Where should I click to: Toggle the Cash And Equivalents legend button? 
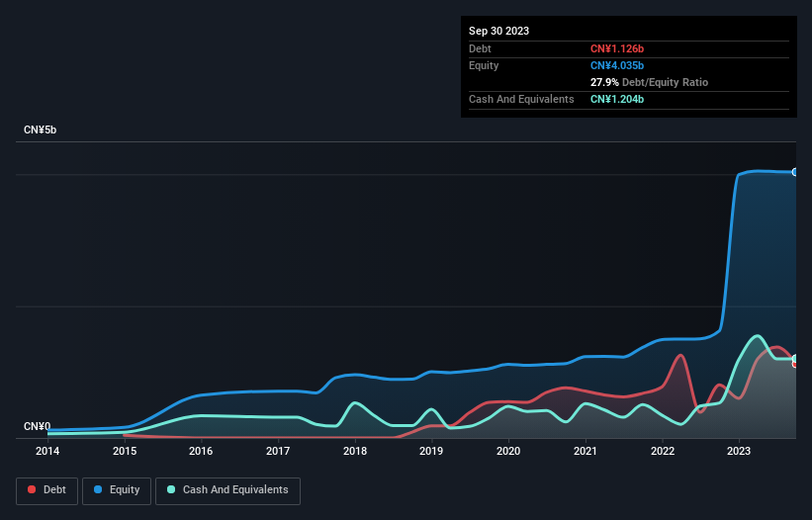(227, 490)
